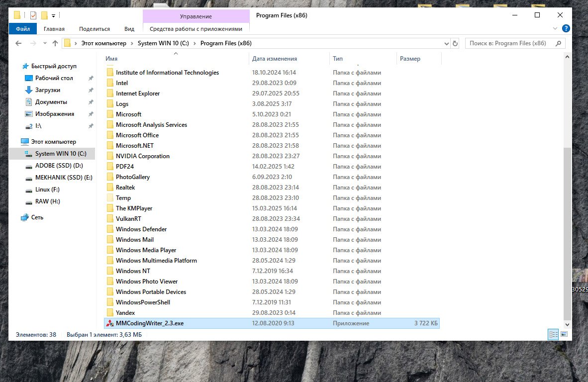Screen dimensions: 588x382
Task: Click the drive icon of RAW (H:)
Action: 28,201
